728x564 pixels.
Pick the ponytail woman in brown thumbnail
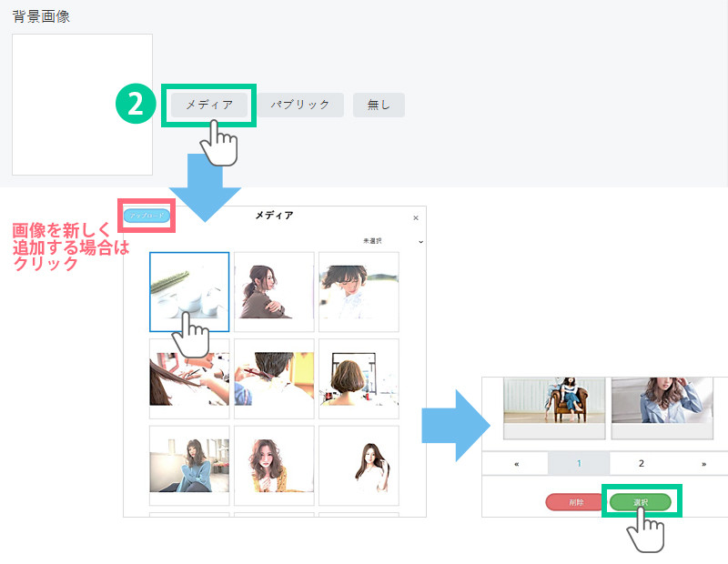coord(274,292)
